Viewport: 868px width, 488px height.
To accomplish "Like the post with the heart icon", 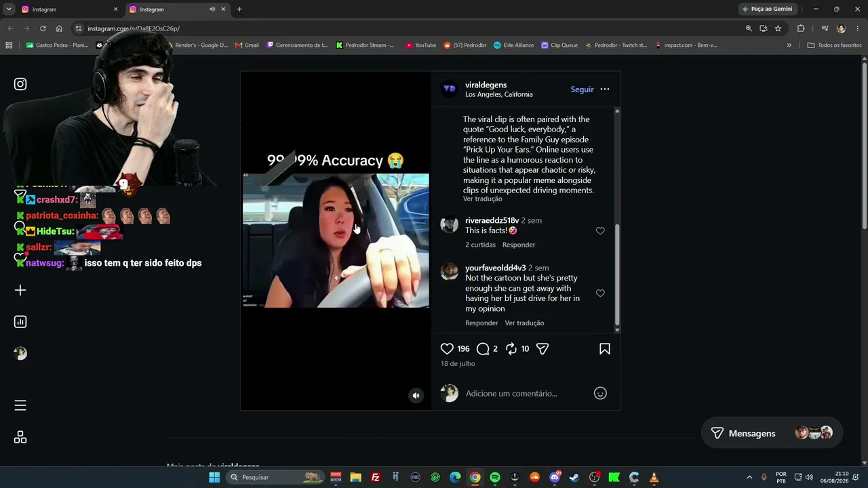I will pyautogui.click(x=447, y=349).
